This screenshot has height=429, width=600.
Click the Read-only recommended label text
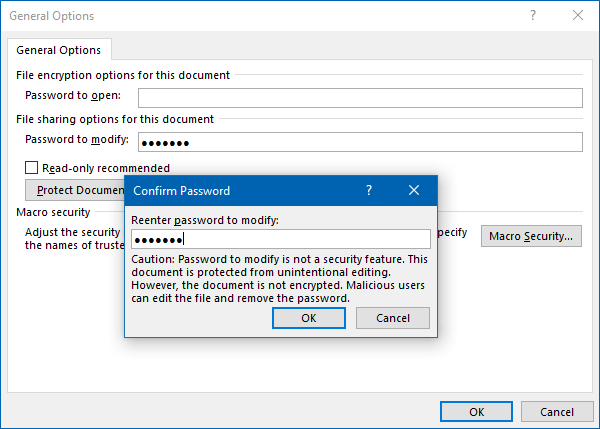pyautogui.click(x=106, y=168)
